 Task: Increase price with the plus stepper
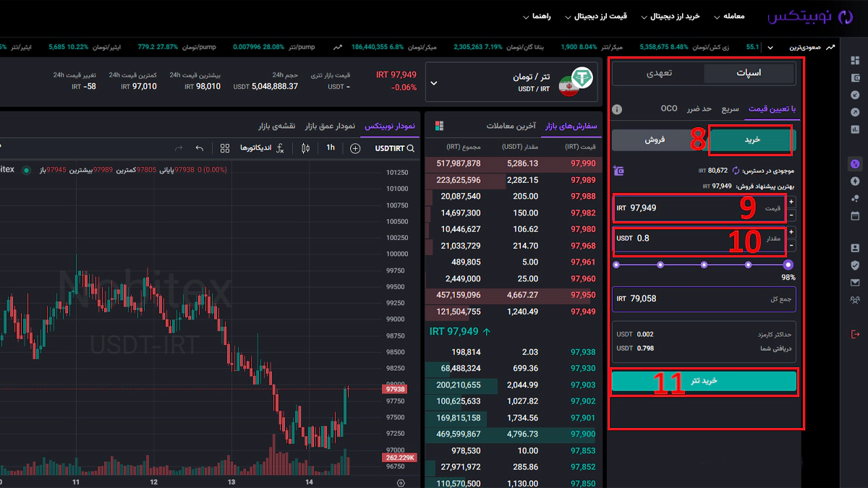[791, 202]
